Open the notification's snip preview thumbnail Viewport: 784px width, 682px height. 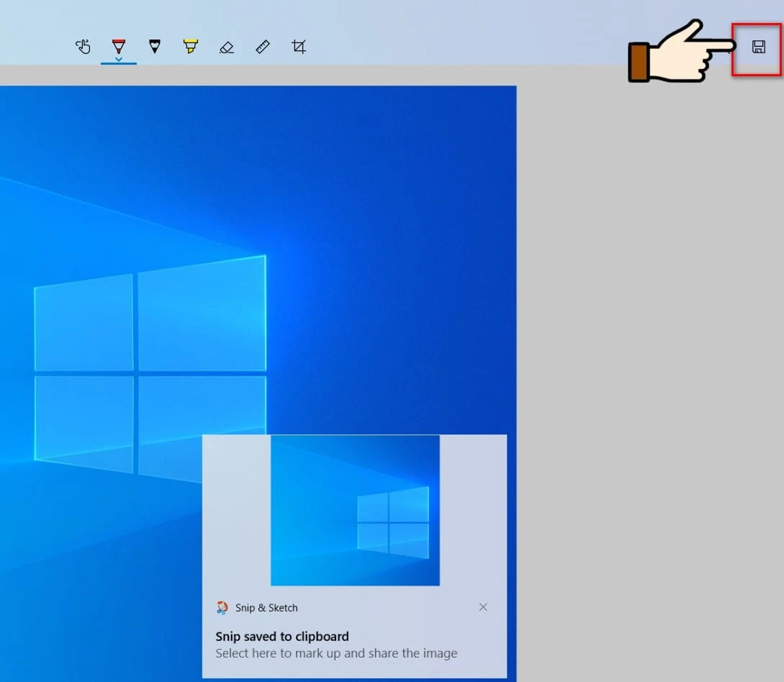click(x=355, y=510)
